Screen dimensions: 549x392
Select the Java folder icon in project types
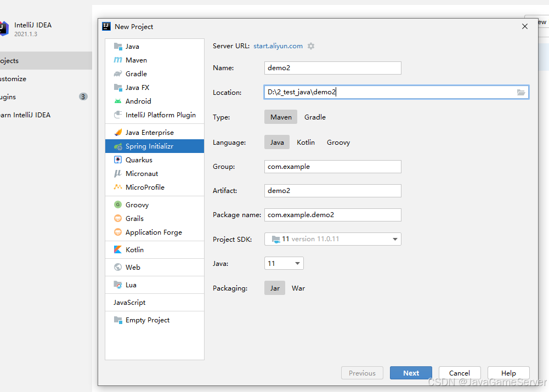[x=118, y=46]
